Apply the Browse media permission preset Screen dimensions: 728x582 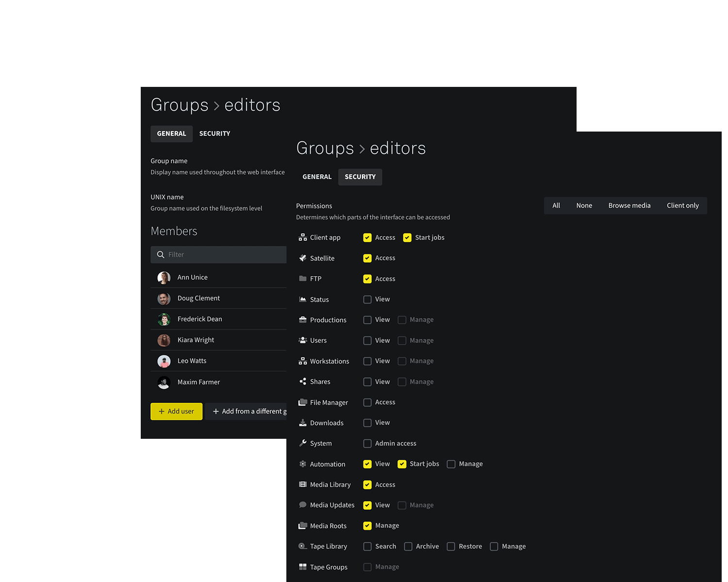[x=629, y=206]
